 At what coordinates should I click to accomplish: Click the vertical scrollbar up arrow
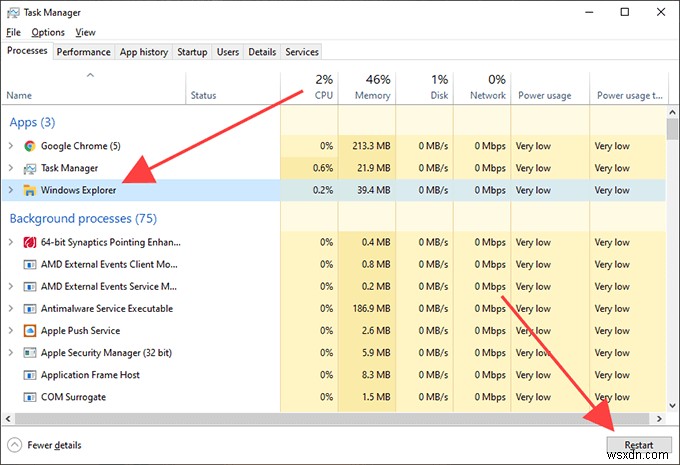tap(672, 112)
